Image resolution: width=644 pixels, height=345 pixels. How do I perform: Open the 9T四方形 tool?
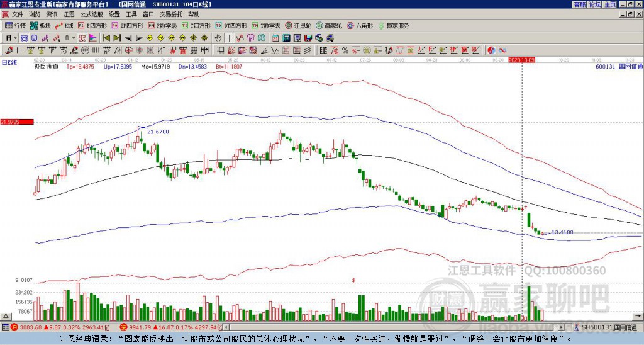(231, 25)
